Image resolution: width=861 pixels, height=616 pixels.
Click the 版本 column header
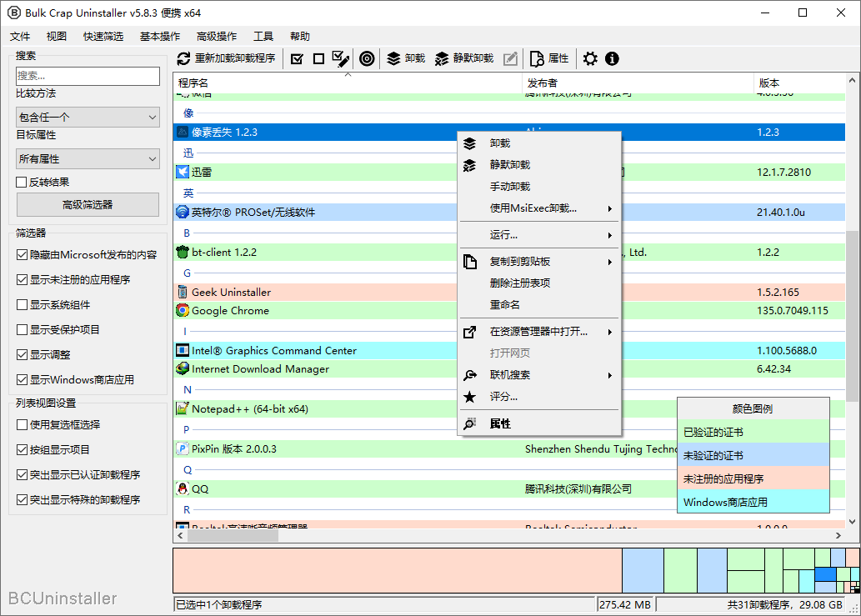tap(799, 83)
